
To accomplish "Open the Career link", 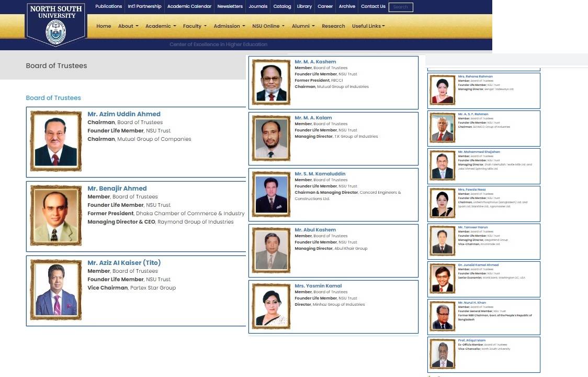I will (x=325, y=6).
